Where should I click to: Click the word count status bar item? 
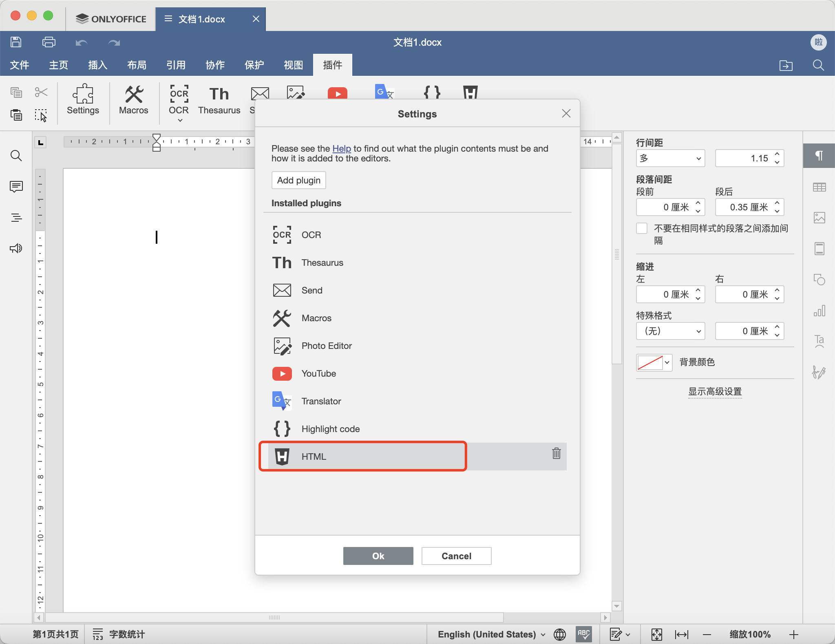tap(119, 634)
